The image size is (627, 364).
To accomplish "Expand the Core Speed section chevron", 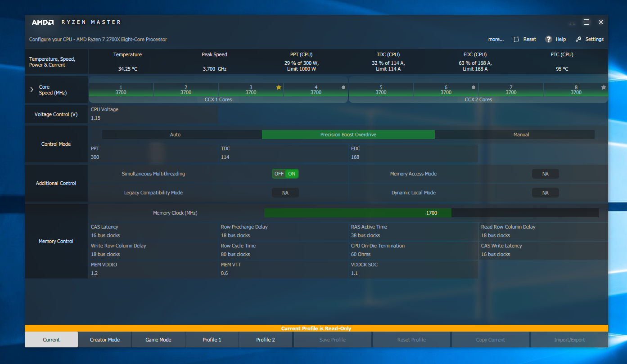I will click(32, 90).
